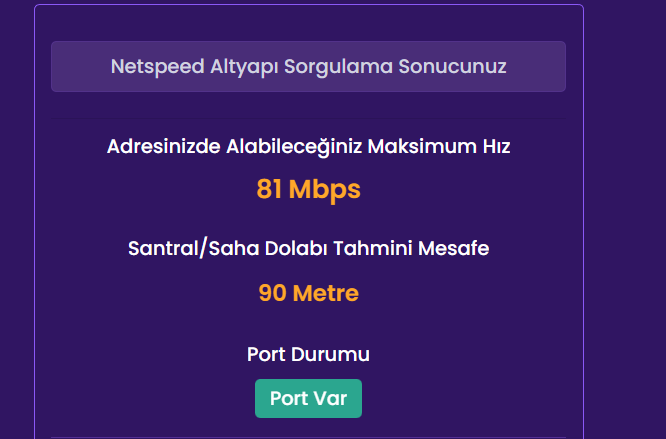The height and width of the screenshot is (439, 666).
Task: Click the words Maksimum Hız
Action: tap(440, 147)
